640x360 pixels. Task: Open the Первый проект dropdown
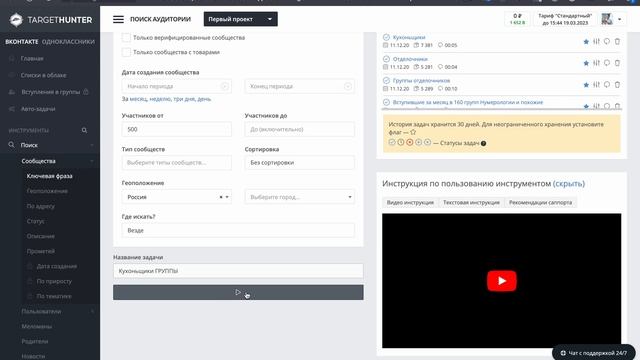240,19
